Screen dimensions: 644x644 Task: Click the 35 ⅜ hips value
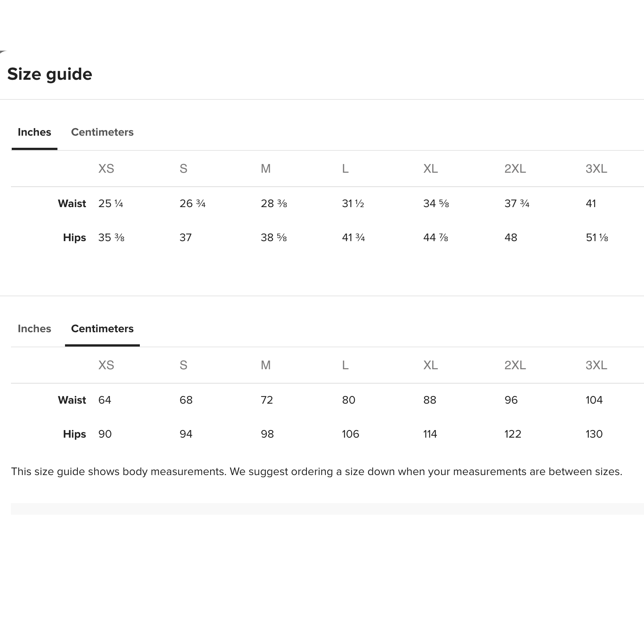(111, 238)
